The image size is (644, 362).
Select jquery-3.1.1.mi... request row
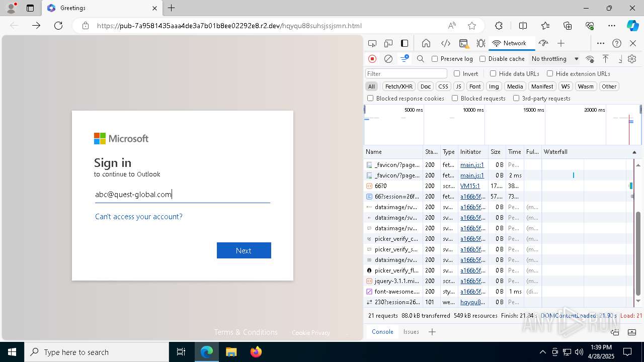point(499,281)
